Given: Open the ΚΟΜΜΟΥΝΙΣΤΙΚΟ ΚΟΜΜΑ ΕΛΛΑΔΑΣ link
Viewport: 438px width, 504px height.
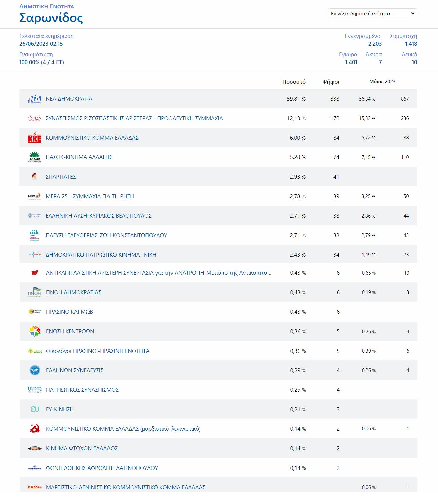Looking at the screenshot, I should [92, 138].
